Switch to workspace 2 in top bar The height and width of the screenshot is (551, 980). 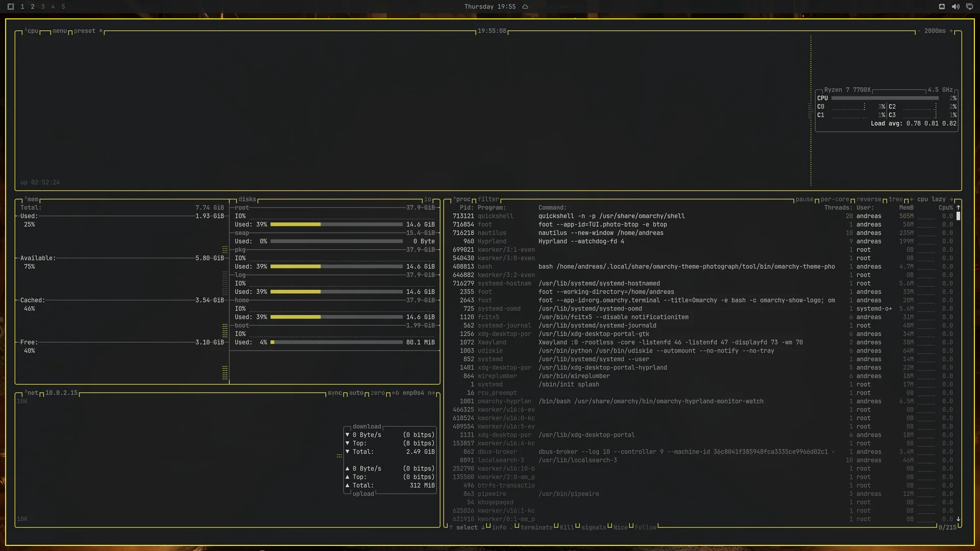33,7
